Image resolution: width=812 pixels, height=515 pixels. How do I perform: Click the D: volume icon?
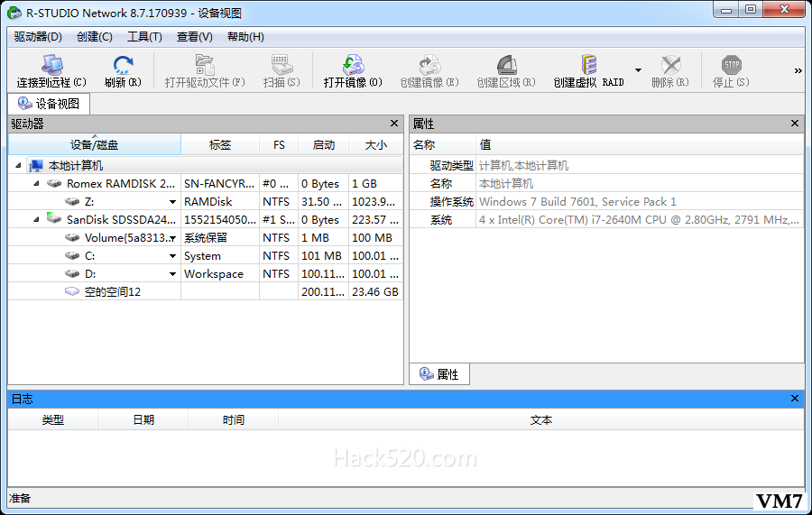72,274
